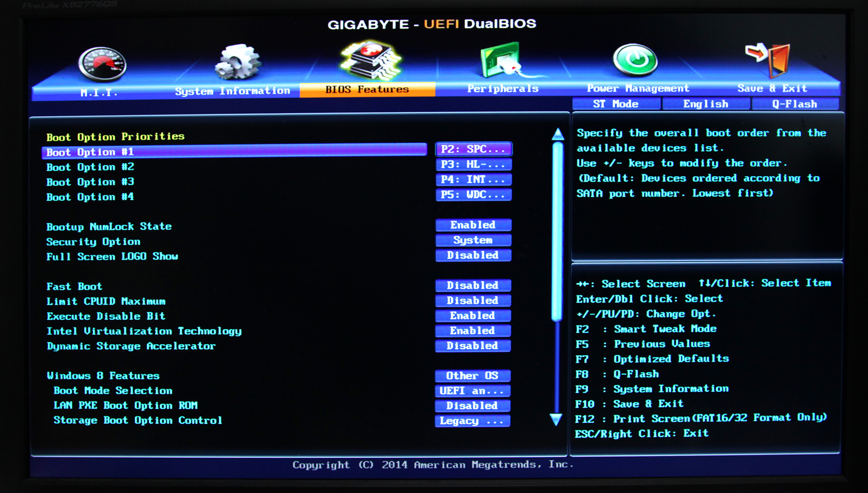
Task: Select the Boot Option #2 label
Action: 90,167
